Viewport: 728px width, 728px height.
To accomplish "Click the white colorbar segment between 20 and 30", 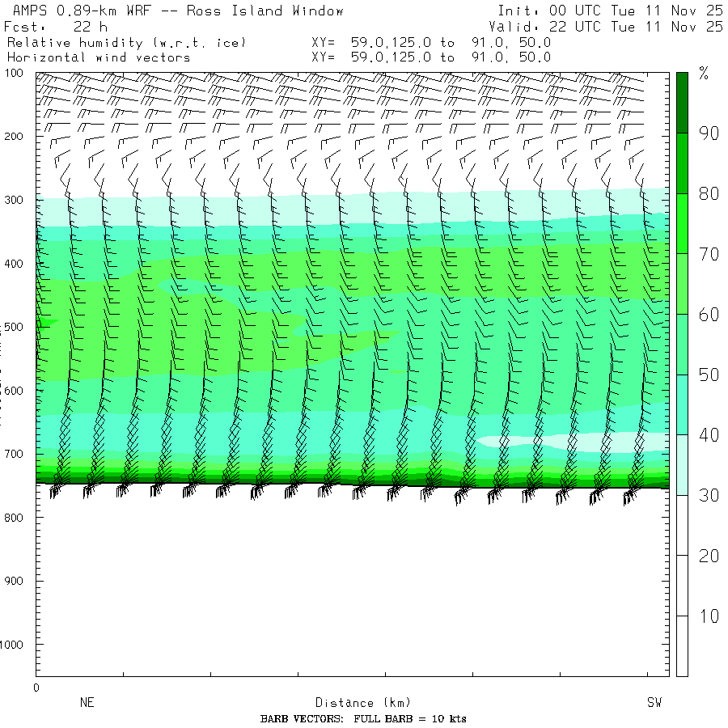I will pyautogui.click(x=682, y=525).
